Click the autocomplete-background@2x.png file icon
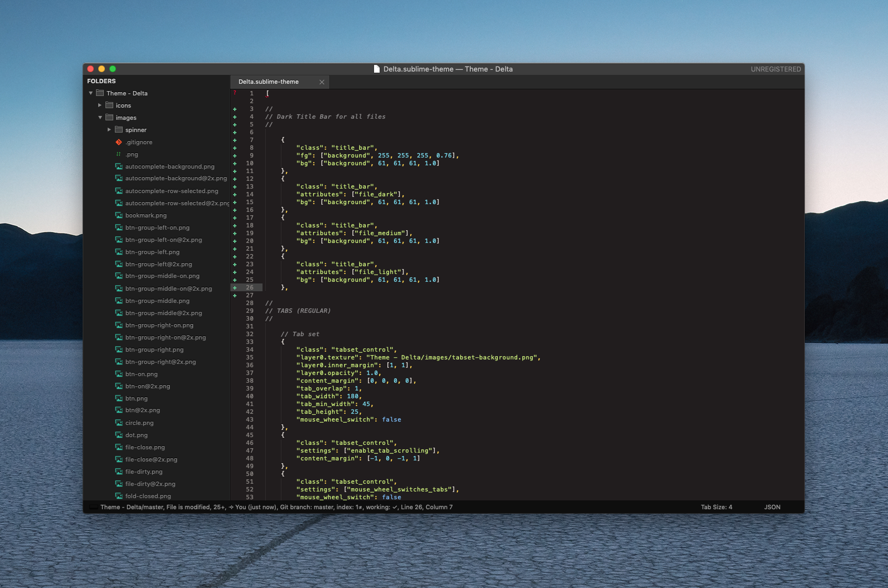The image size is (888, 588). [119, 179]
